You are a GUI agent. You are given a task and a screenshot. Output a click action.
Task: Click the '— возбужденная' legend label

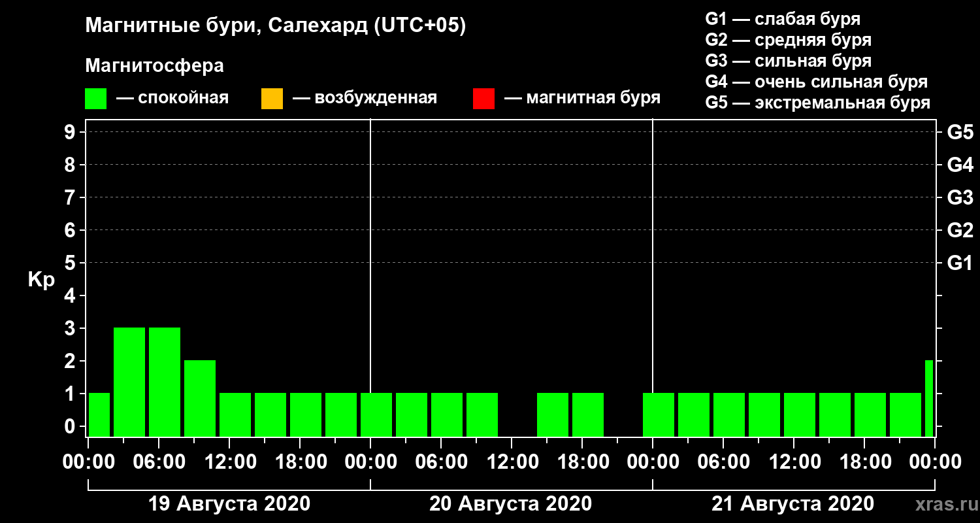pyautogui.click(x=365, y=98)
